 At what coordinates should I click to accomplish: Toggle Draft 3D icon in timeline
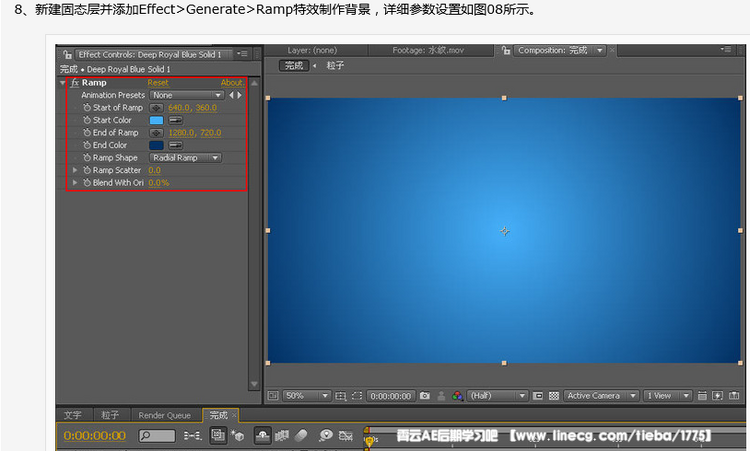point(238,436)
